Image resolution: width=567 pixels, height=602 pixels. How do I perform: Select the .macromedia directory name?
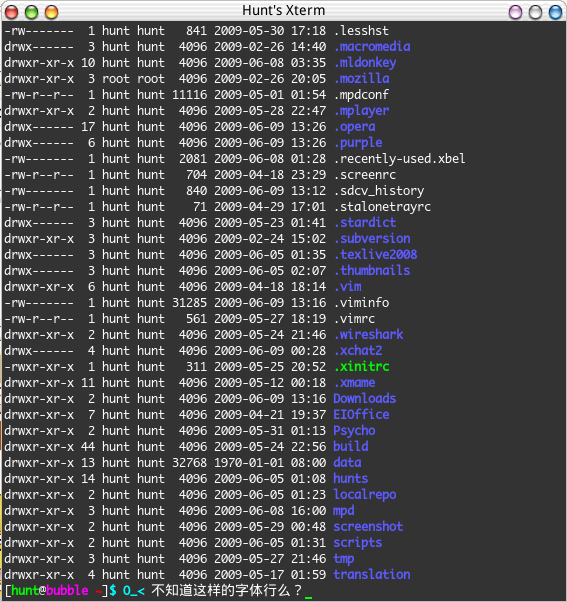click(x=372, y=46)
